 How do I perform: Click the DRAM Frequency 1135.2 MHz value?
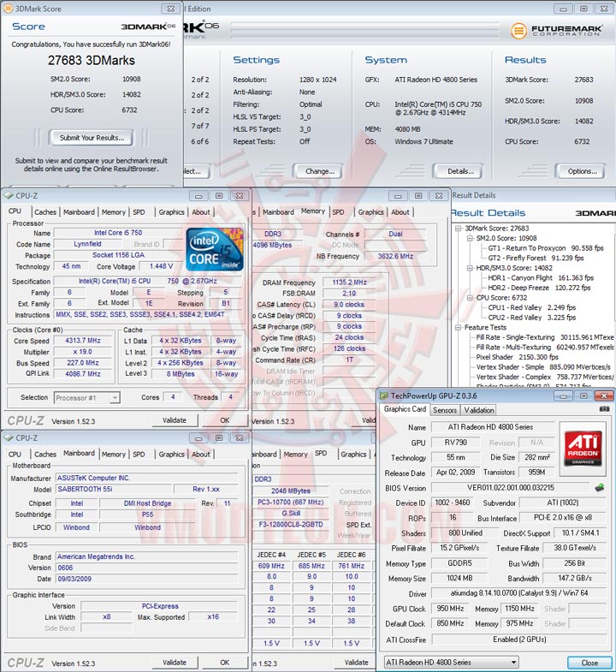pyautogui.click(x=349, y=282)
